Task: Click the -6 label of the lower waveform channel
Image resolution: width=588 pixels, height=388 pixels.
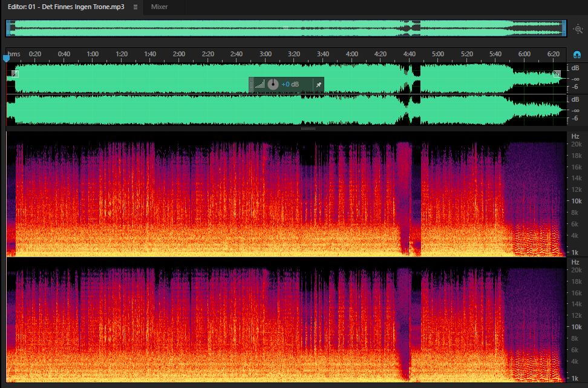Action: [576, 119]
